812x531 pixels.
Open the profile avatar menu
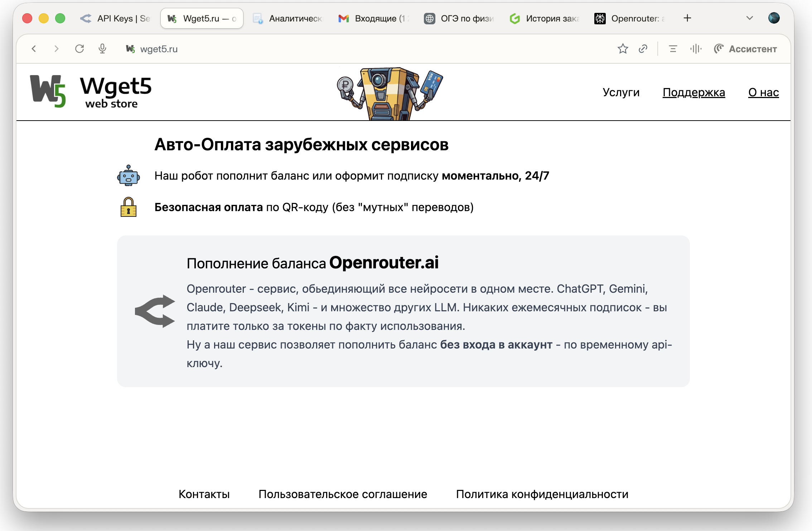[774, 18]
